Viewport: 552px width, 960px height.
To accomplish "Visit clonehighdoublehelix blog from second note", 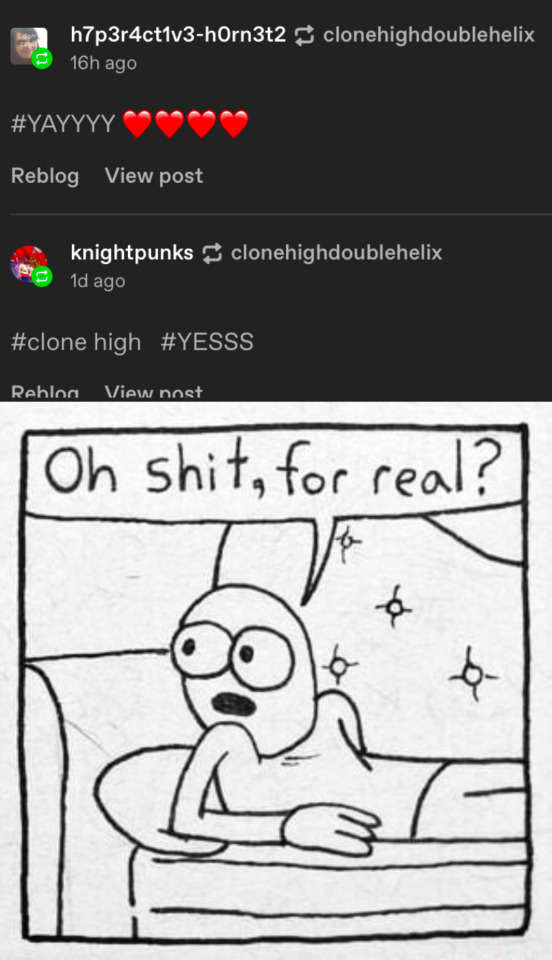I will tap(336, 252).
